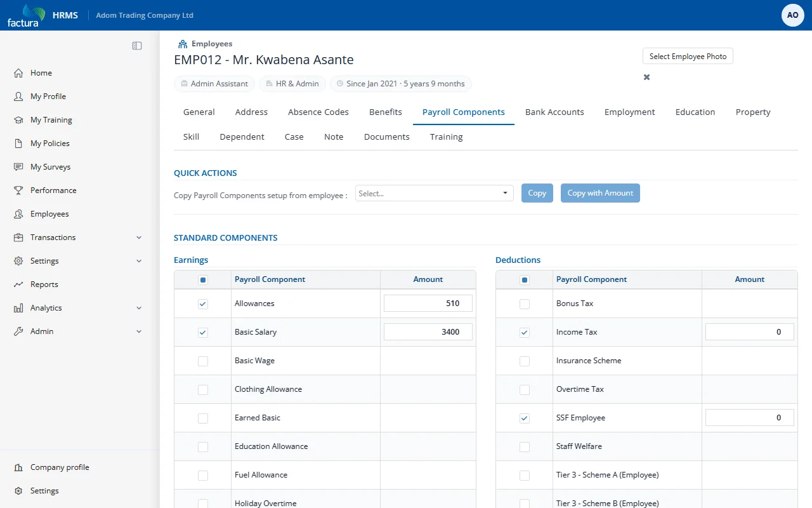
Task: Toggle the select-all Deductions header checkbox
Action: point(525,280)
